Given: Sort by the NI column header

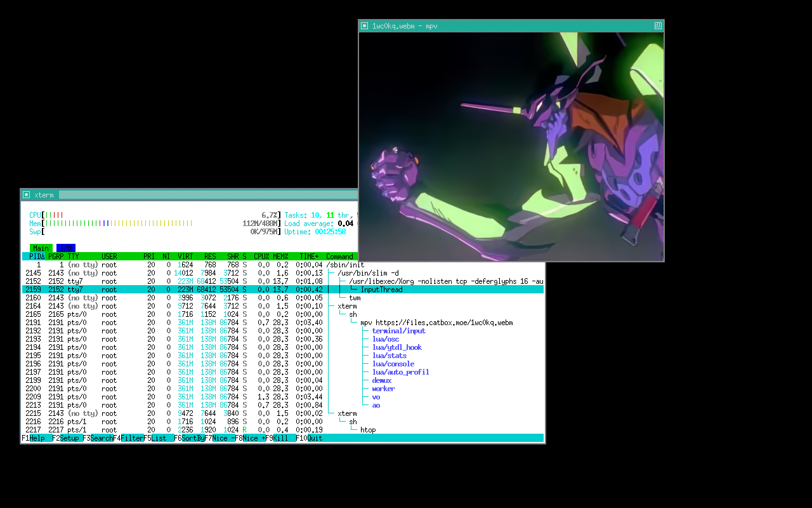Looking at the screenshot, I should [166, 257].
